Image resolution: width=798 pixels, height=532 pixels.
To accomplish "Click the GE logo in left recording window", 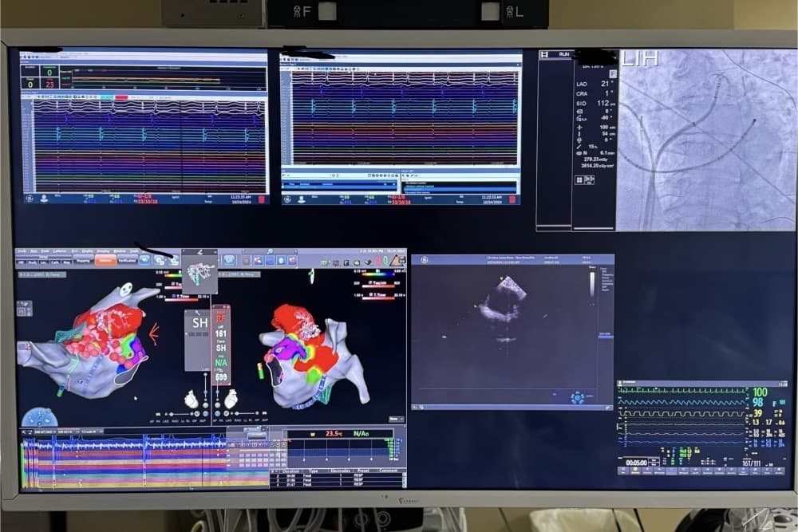I will pos(29,199).
